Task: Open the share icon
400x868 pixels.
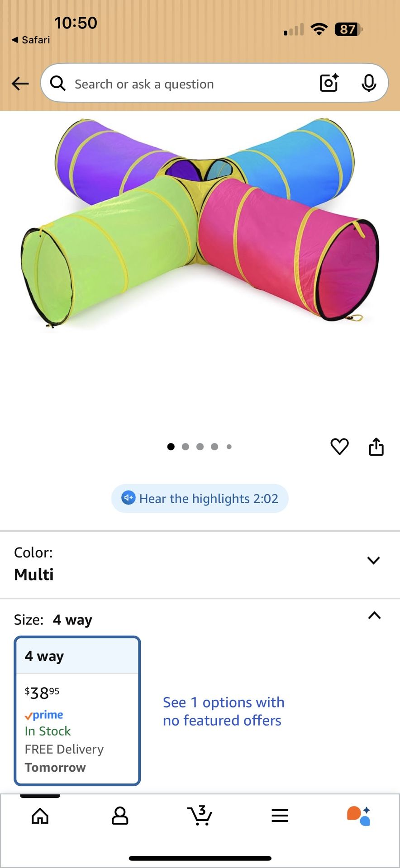Action: pos(376,447)
